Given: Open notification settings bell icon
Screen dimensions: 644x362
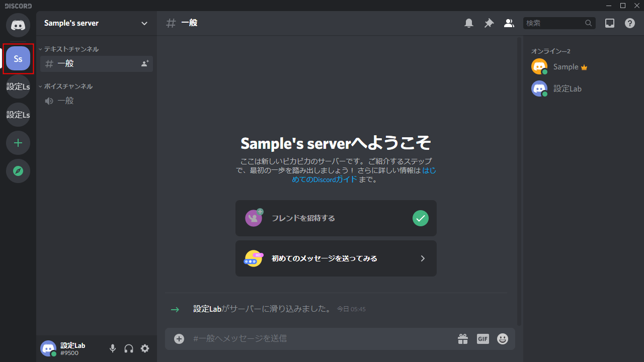Looking at the screenshot, I should point(469,23).
